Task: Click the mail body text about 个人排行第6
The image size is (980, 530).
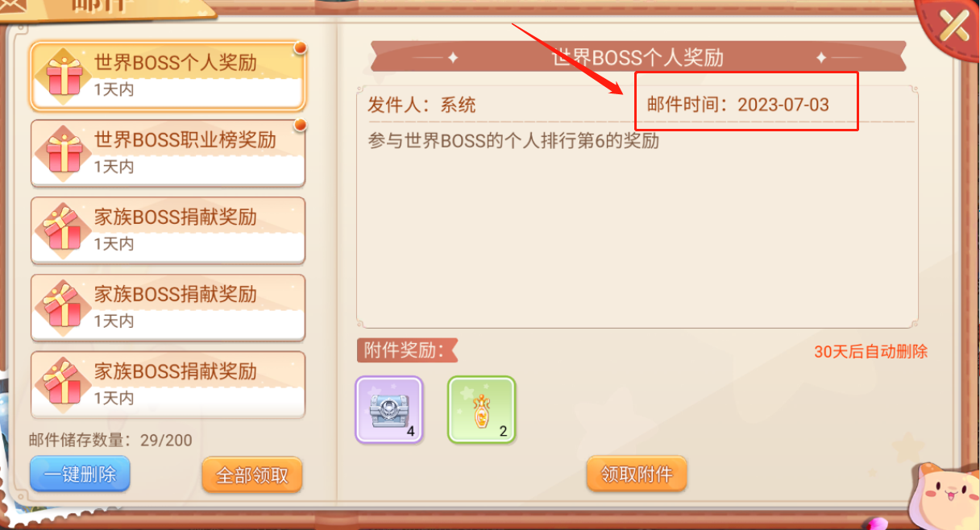Action: click(x=513, y=141)
